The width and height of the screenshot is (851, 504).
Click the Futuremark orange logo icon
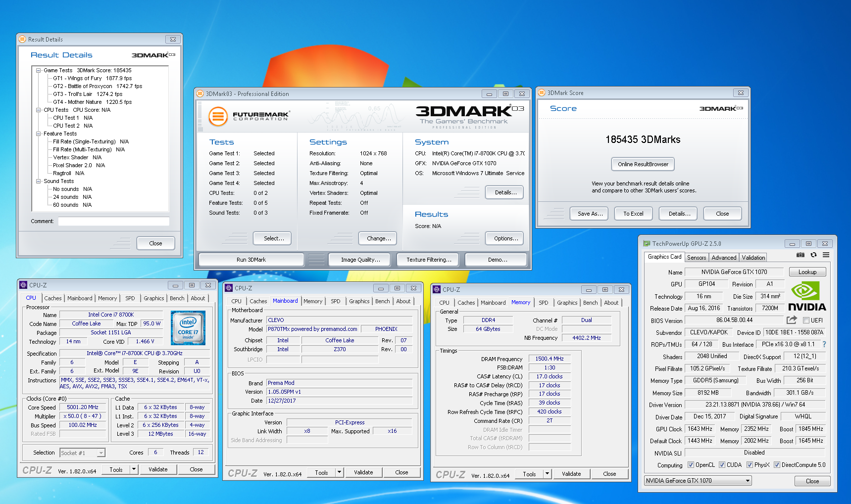[x=217, y=117]
